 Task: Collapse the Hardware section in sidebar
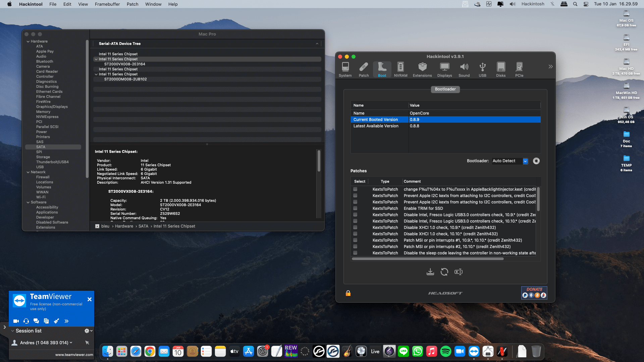click(x=28, y=42)
